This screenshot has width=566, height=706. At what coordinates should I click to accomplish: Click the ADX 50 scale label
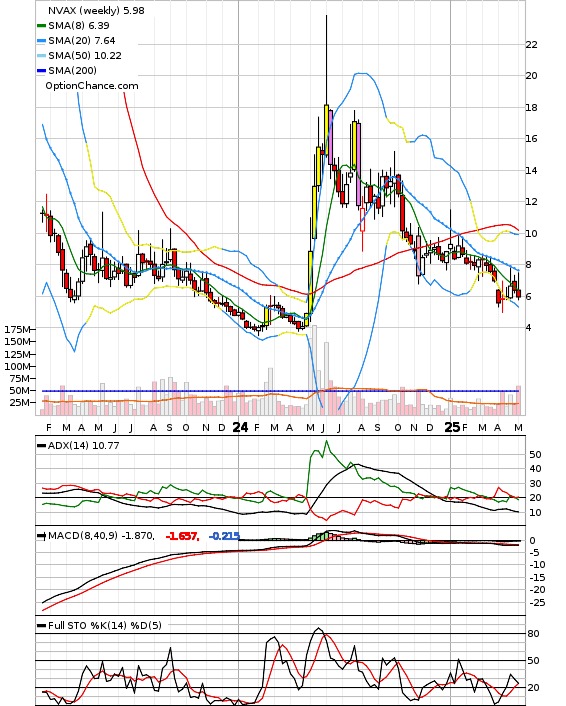tap(535, 455)
